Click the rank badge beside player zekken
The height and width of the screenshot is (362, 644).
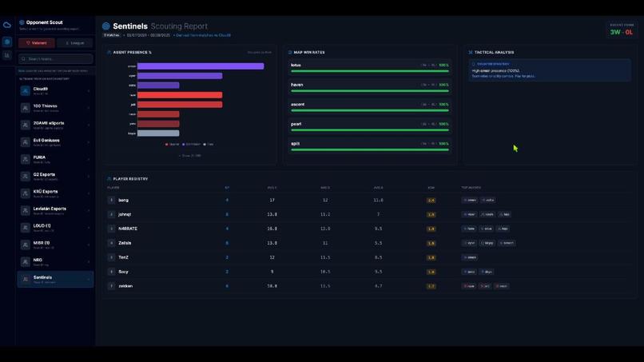(111, 286)
